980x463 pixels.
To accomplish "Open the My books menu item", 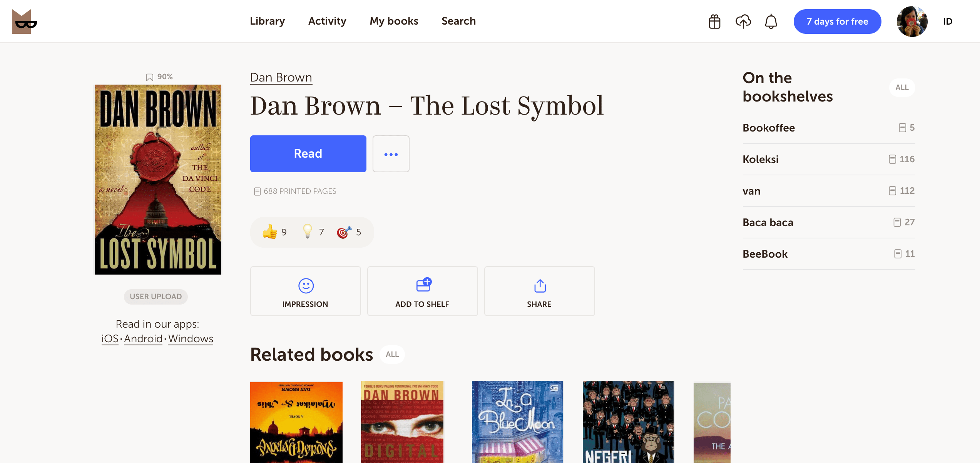I will (394, 21).
